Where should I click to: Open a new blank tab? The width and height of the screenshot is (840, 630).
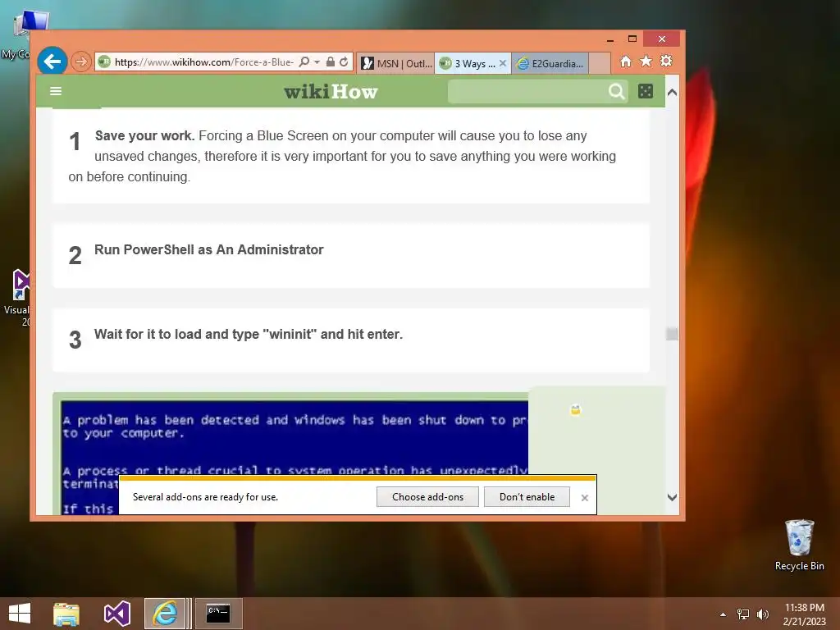tap(600, 63)
